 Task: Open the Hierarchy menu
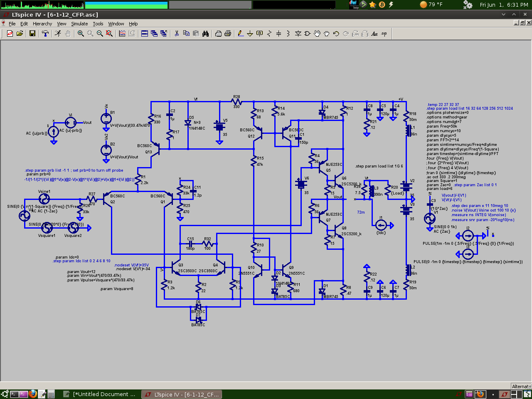(42, 24)
